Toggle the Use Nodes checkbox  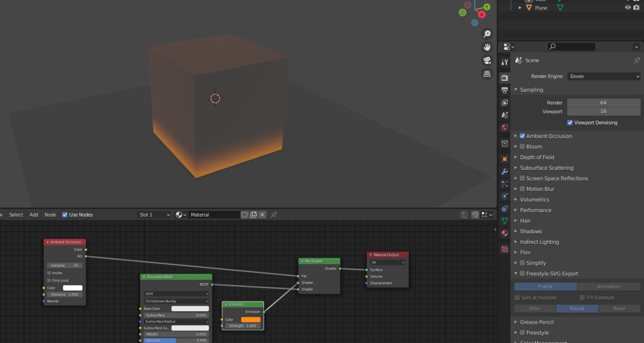(x=65, y=215)
